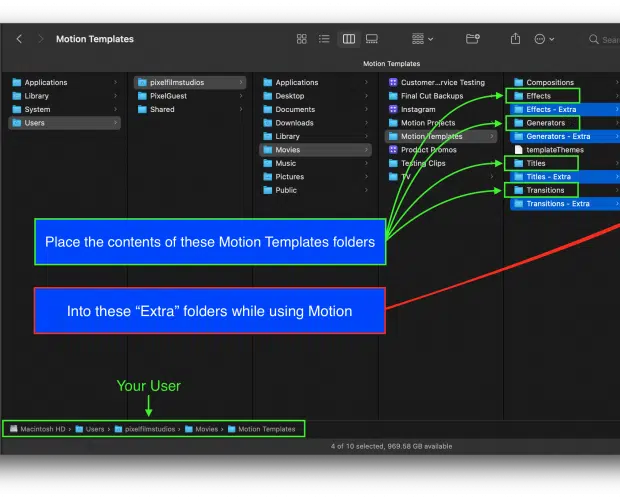The width and height of the screenshot is (620, 500).
Task: Select Product Promos library item
Action: (x=441, y=149)
